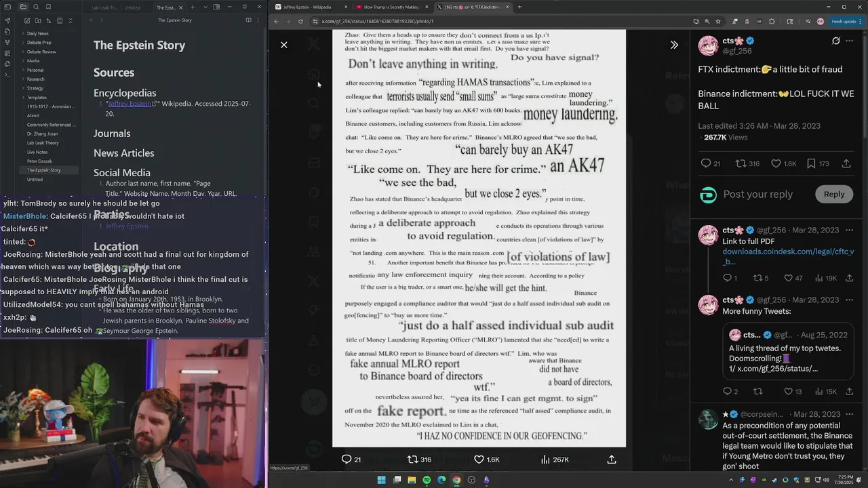The width and height of the screenshot is (868, 488).
Task: Close the X photo viewer
Action: point(284,45)
